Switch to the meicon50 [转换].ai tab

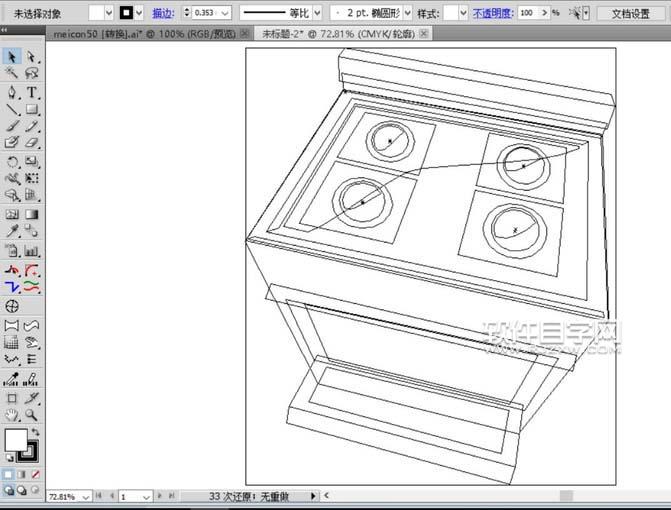coord(145,34)
